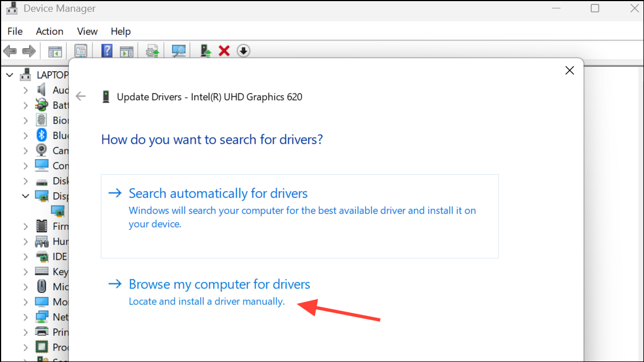Click the Device Manager title bar icon
This screenshot has width=644, height=362.
[12, 8]
